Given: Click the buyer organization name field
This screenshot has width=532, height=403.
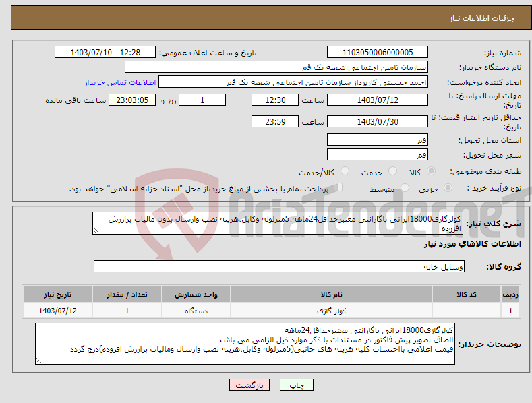Looking at the screenshot, I should click(276, 67).
